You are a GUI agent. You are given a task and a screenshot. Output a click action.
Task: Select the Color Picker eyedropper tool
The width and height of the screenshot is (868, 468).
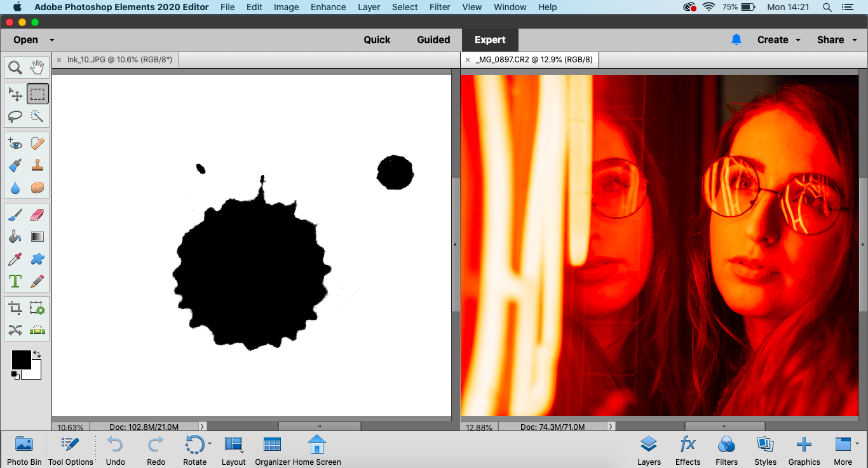[x=15, y=259]
